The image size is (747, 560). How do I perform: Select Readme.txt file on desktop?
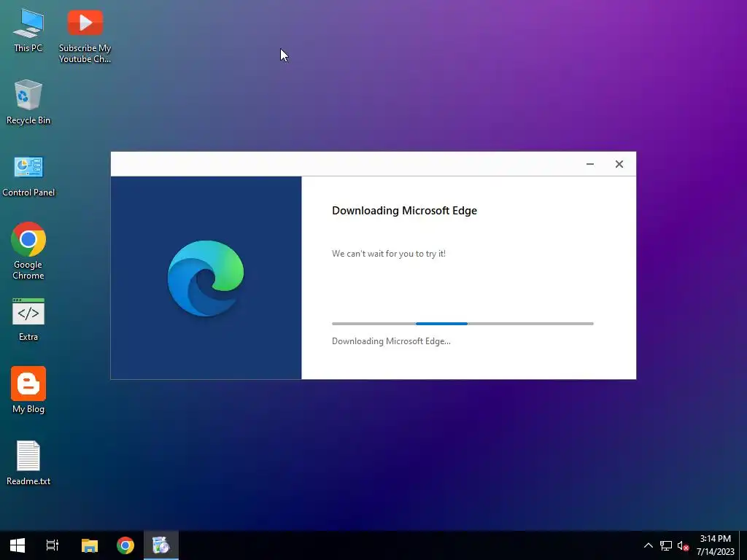(28, 462)
